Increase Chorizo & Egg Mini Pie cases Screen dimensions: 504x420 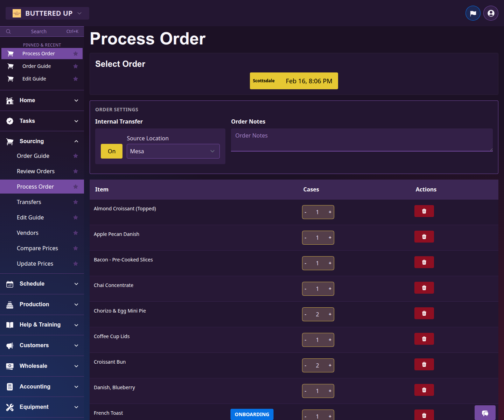pos(329,314)
